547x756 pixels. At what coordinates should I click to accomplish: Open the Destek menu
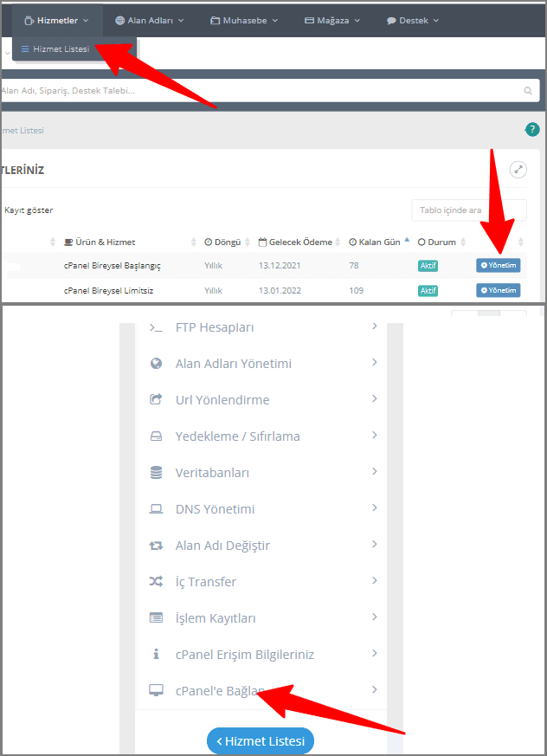pos(413,21)
